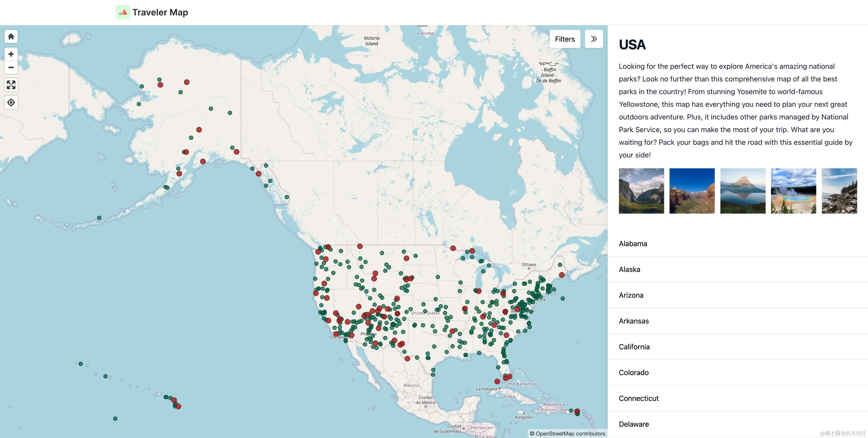Open the red canyon thumbnail photo
This screenshot has width=868, height=438.
(x=692, y=191)
